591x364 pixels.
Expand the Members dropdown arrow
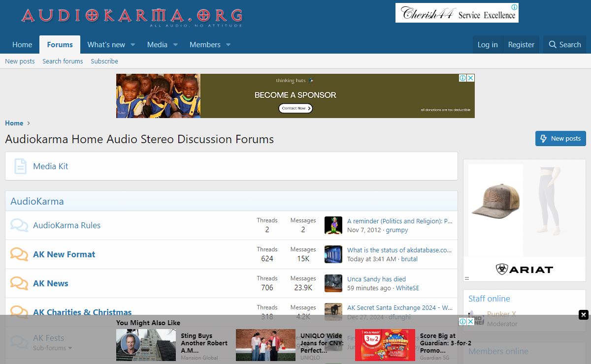tap(228, 45)
